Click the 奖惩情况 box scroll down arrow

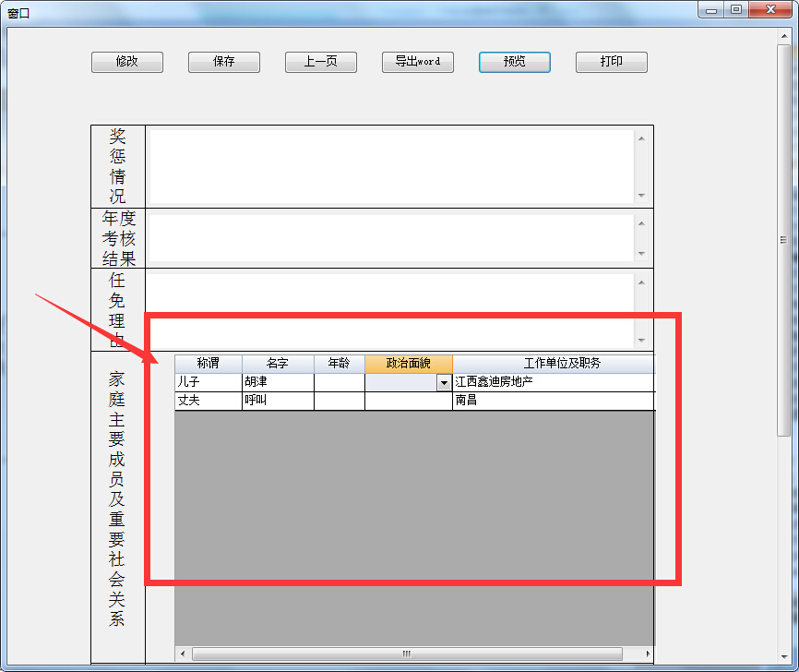[x=641, y=196]
